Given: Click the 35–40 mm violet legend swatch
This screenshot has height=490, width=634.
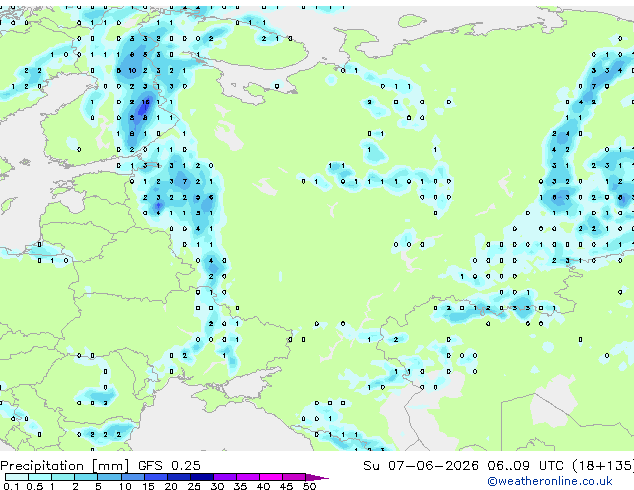Looking at the screenshot, I should pos(248,477).
